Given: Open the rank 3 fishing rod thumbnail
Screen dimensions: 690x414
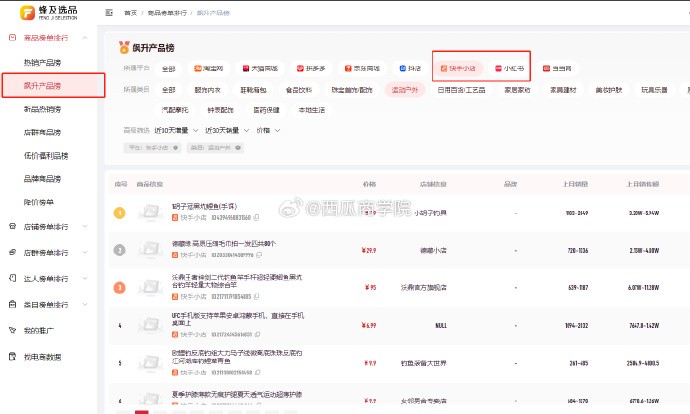Looking at the screenshot, I should click(x=150, y=287).
